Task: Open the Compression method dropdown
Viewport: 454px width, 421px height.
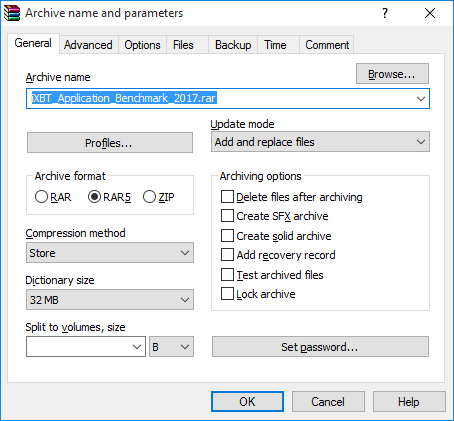Action: (x=110, y=253)
